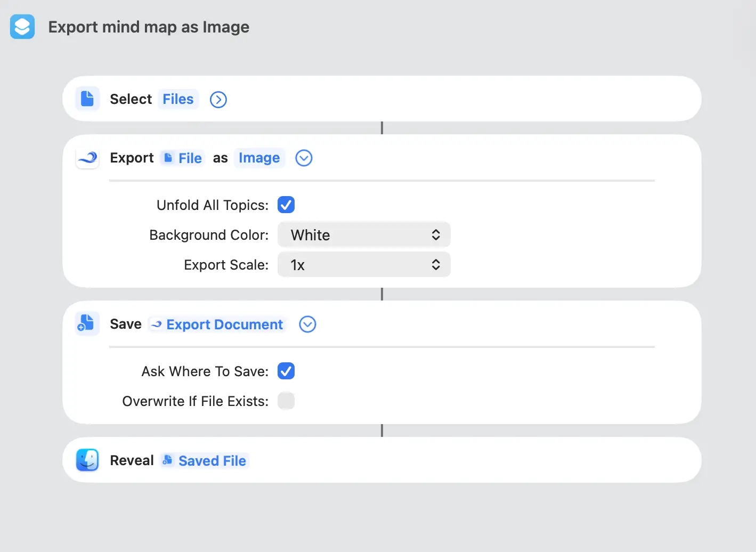Enable the Overwrite If File Exists option
Screen dimensions: 756x552
coord(286,401)
